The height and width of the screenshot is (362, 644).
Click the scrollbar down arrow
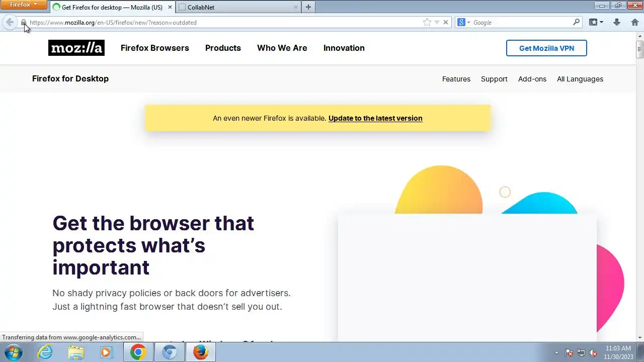[640, 337]
